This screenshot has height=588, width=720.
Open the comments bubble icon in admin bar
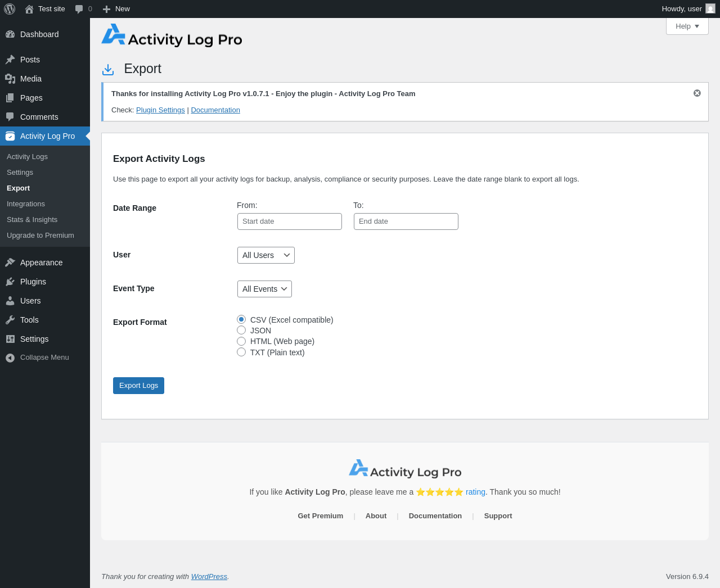pyautogui.click(x=79, y=9)
